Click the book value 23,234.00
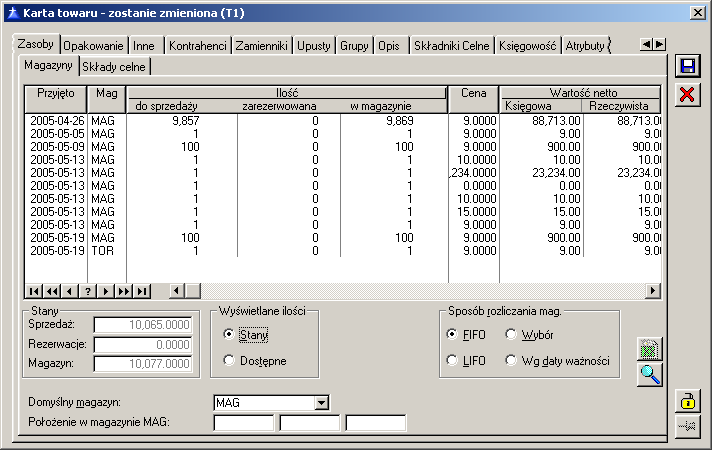The width and height of the screenshot is (712, 450). 556,173
